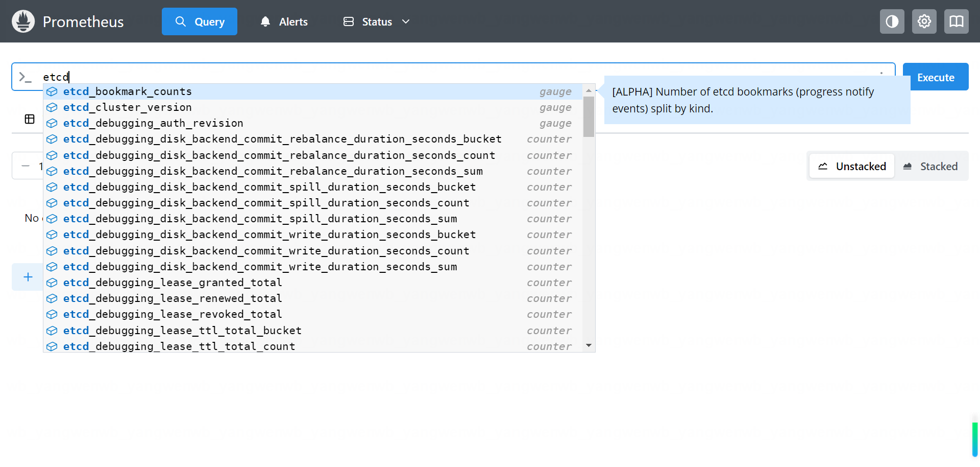Choose etcd_debugging_lease_granted_total from suggestions
The height and width of the screenshot is (467, 980).
point(173,283)
